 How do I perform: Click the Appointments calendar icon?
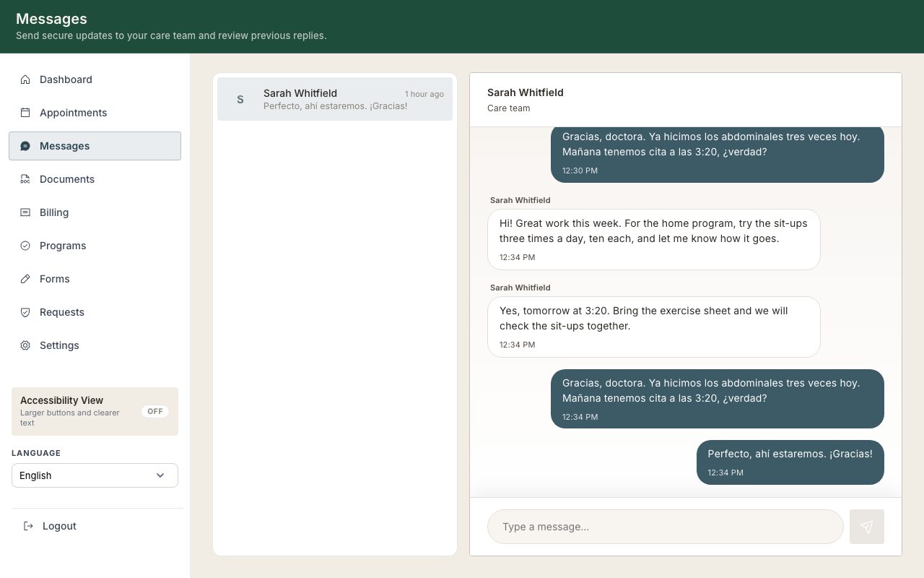[x=25, y=113]
